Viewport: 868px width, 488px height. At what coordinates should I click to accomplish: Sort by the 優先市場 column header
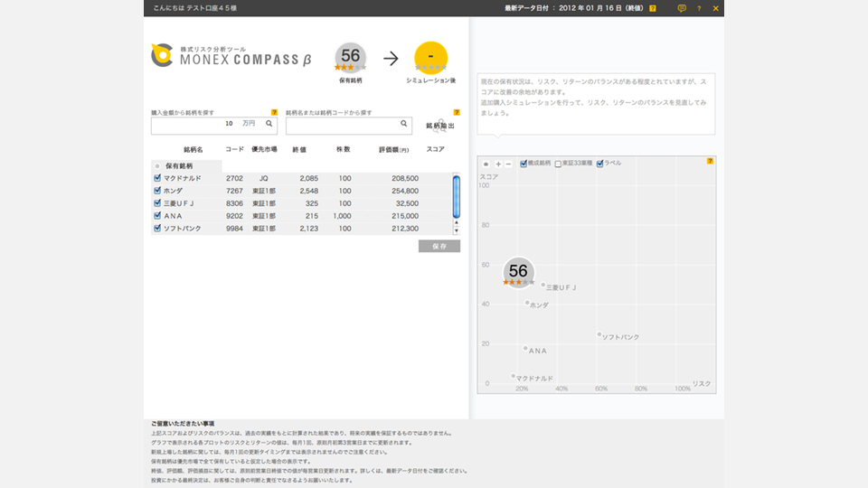click(x=264, y=149)
